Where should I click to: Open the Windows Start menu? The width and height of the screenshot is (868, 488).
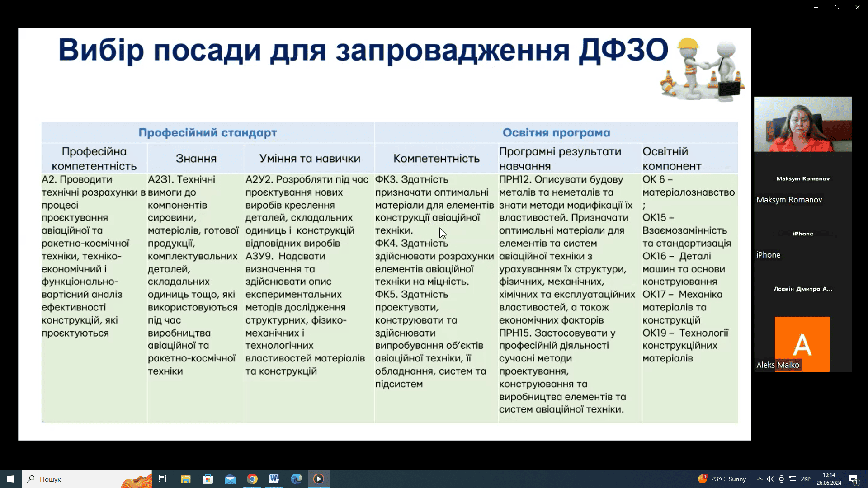pyautogui.click(x=11, y=479)
